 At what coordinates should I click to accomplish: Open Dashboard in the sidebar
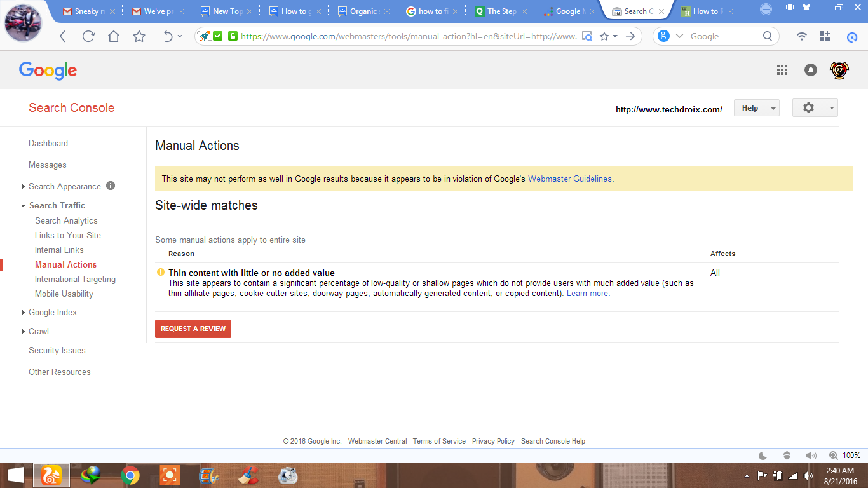pyautogui.click(x=48, y=144)
